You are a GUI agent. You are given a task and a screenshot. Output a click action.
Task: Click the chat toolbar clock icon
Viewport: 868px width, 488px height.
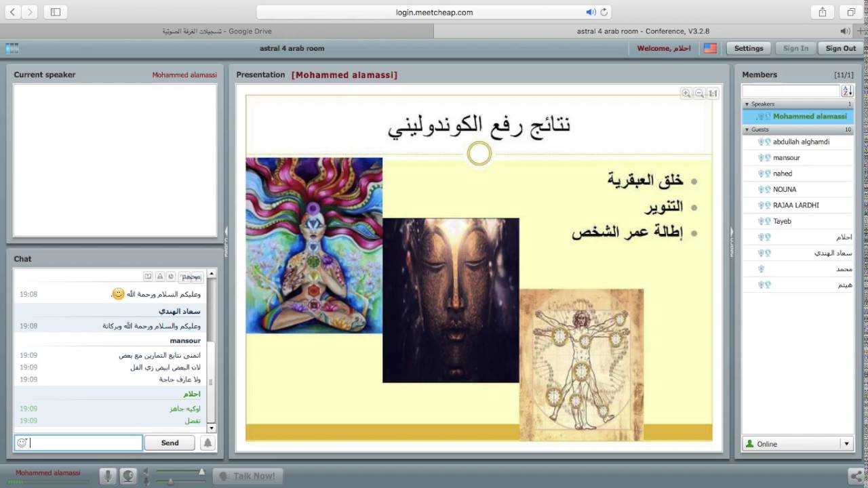click(171, 276)
